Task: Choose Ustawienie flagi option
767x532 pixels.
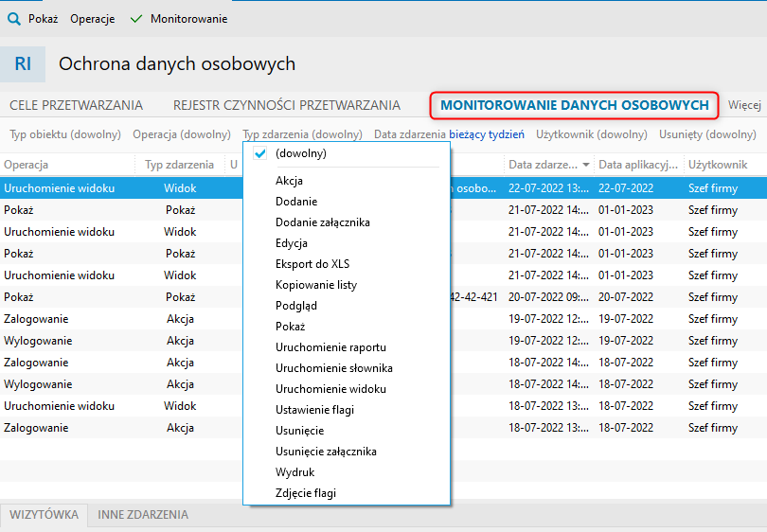Action: [x=347, y=410]
